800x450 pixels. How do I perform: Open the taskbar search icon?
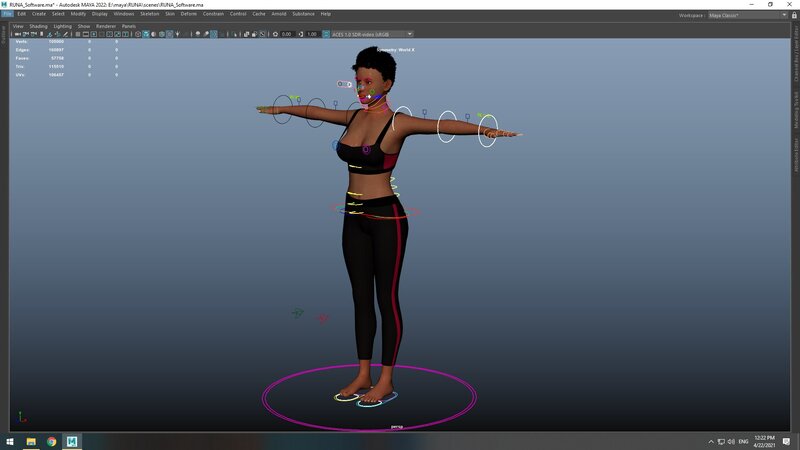[20, 440]
